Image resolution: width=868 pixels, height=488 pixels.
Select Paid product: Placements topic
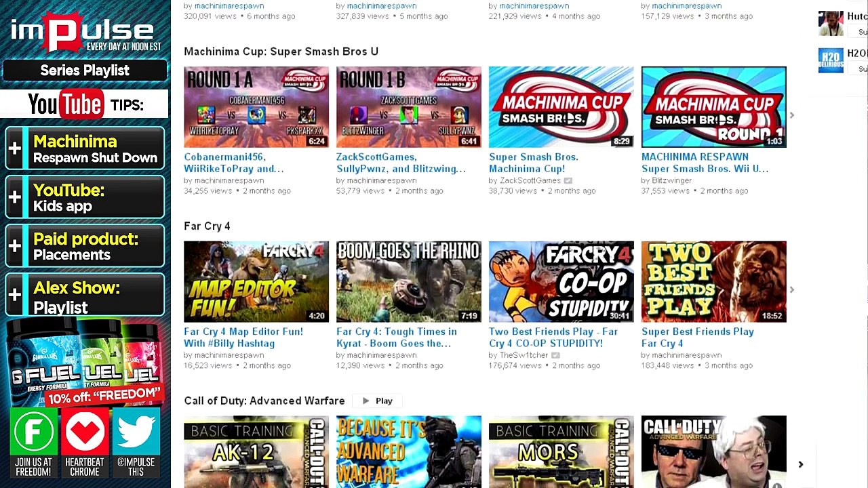tap(85, 247)
